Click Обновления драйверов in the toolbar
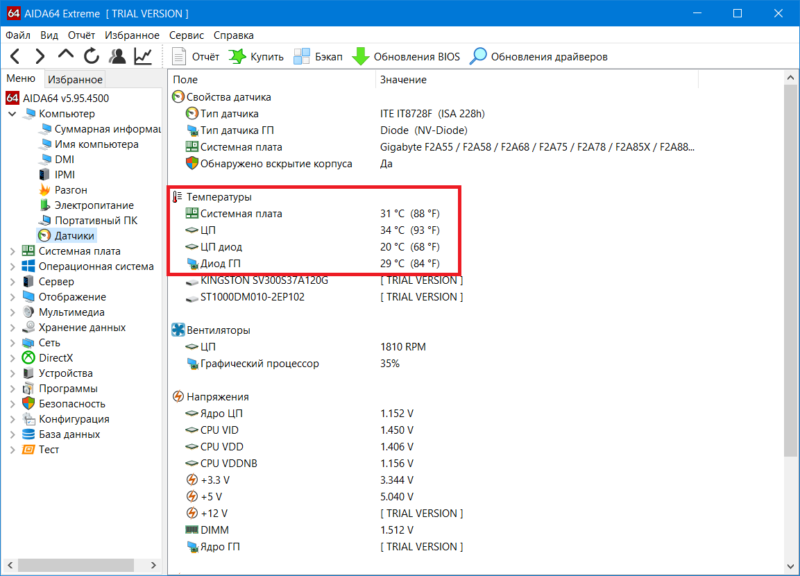Screen dimensions: 800x576 coord(539,57)
